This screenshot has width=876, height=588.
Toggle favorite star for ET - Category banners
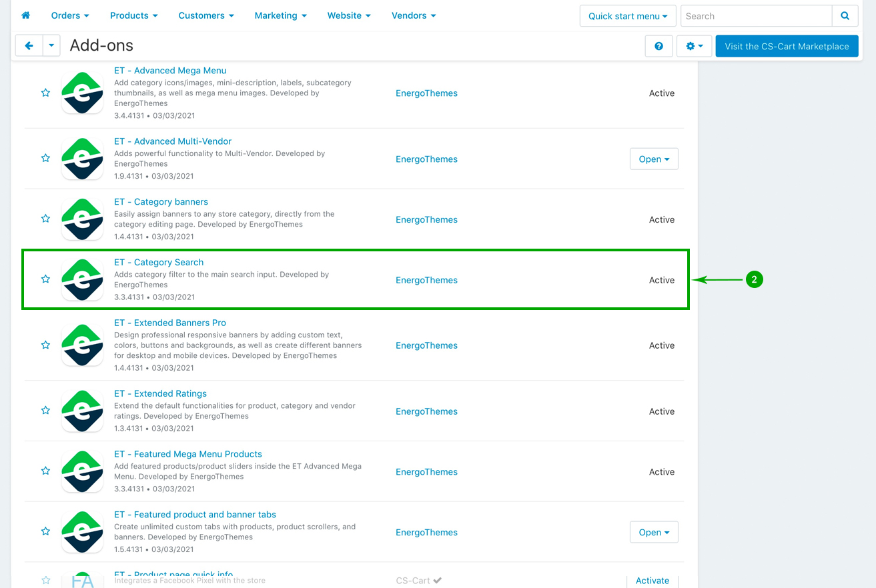point(45,219)
